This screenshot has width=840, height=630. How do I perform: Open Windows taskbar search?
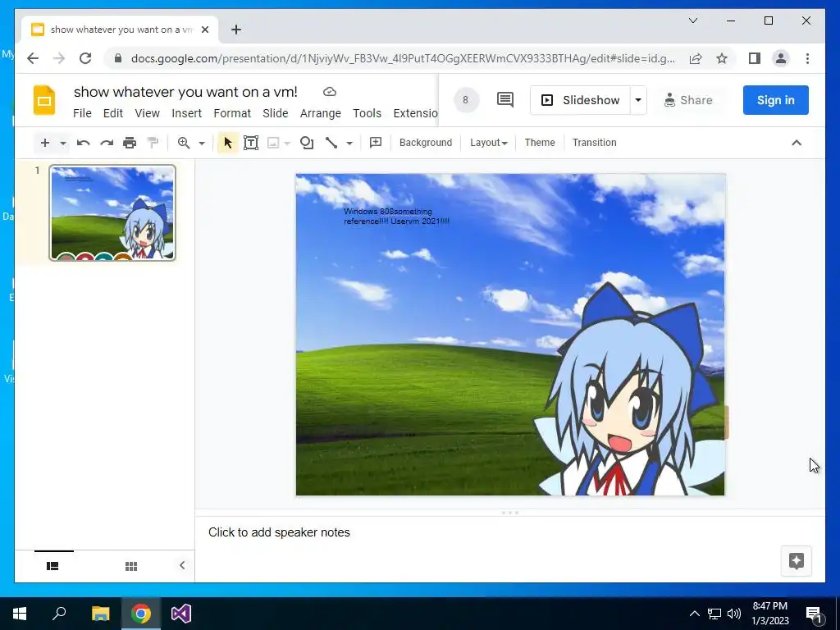coord(59,614)
